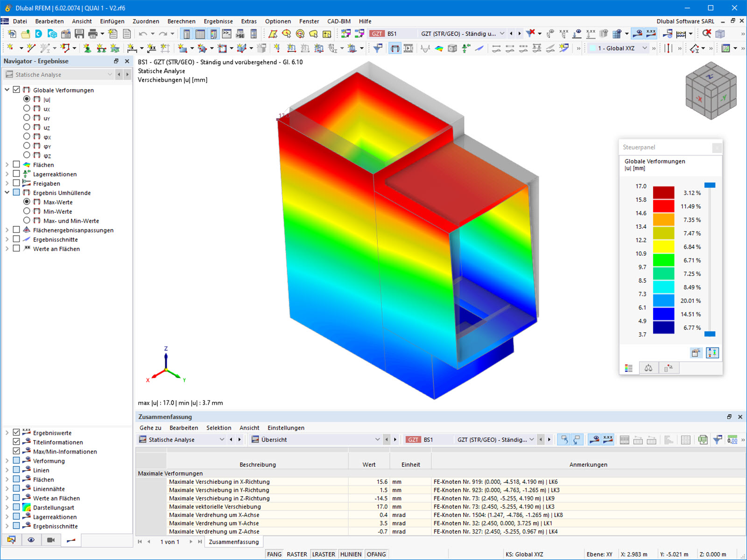Click the magnifier with red X icon
The height and width of the screenshot is (560, 747).
(x=707, y=34)
